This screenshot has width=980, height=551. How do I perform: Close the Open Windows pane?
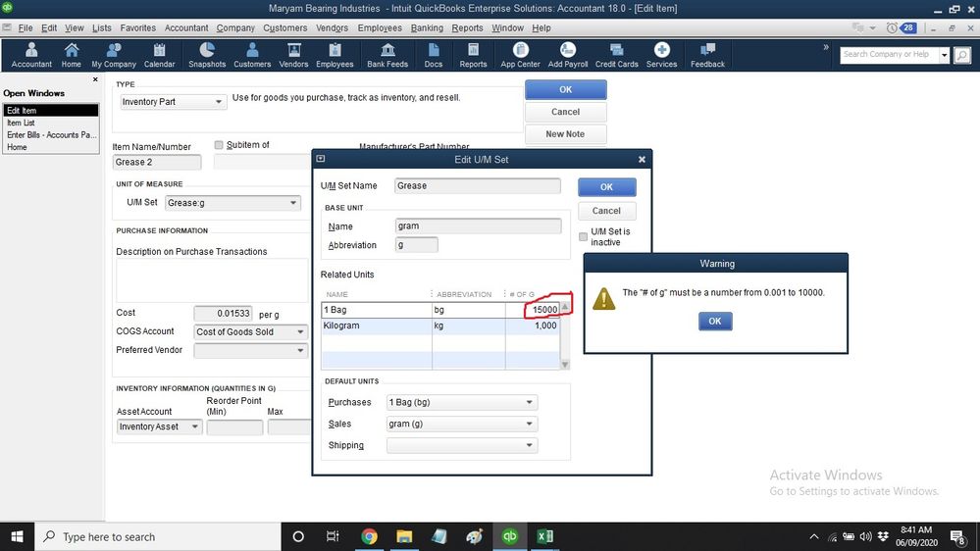[95, 79]
